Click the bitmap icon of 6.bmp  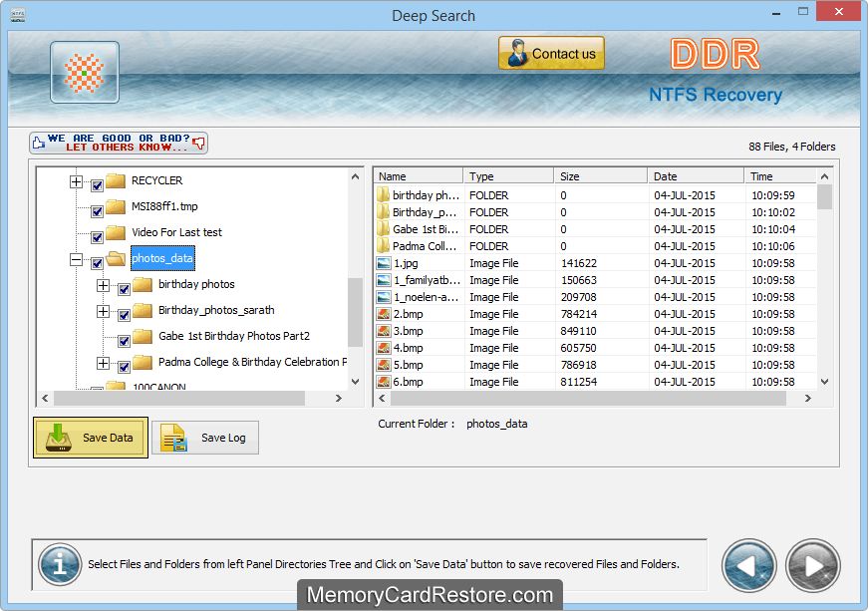[x=383, y=382]
